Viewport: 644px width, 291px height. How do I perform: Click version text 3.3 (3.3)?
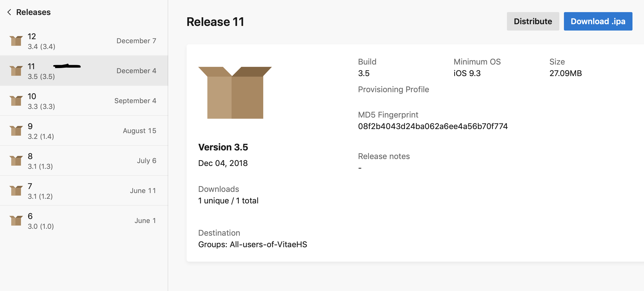[41, 107]
